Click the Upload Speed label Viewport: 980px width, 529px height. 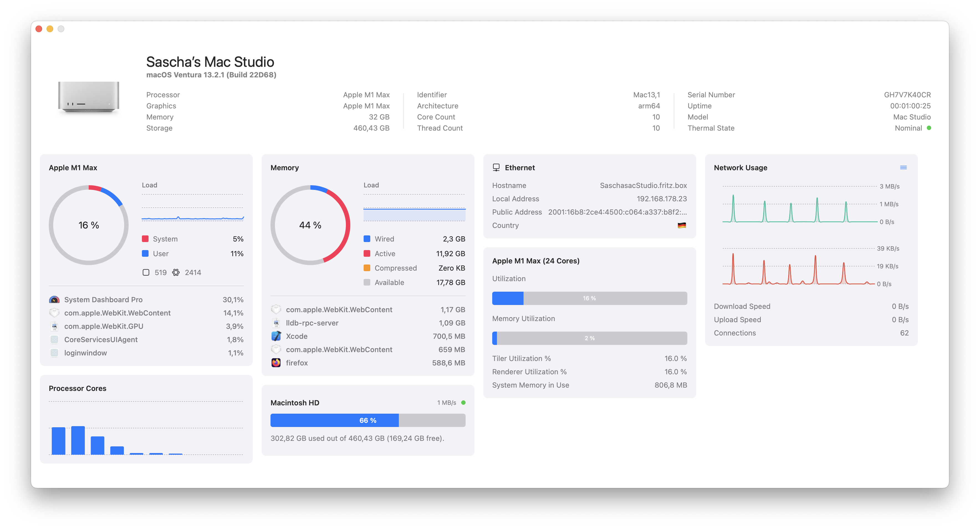pyautogui.click(x=737, y=320)
